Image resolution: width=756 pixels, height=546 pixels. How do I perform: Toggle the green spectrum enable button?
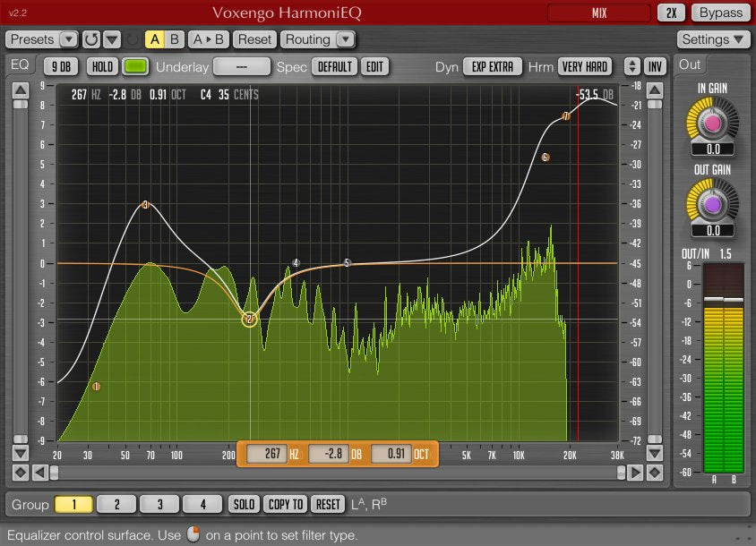point(136,67)
